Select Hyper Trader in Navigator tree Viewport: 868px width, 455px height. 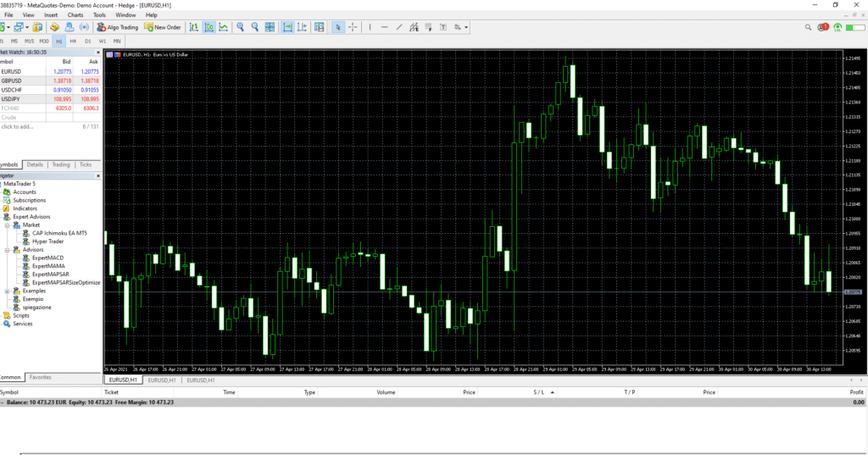[47, 241]
